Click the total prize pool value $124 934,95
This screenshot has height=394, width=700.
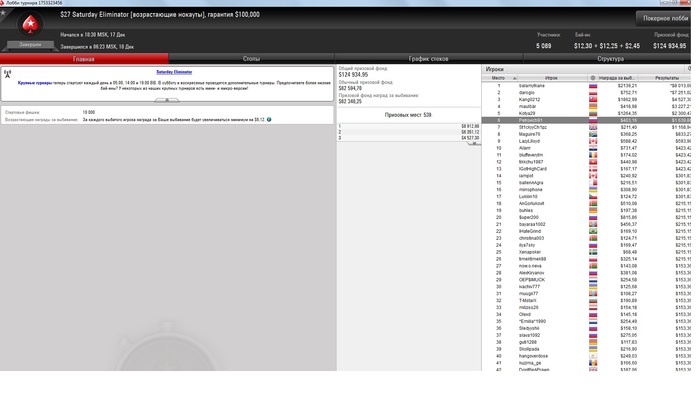pyautogui.click(x=353, y=75)
